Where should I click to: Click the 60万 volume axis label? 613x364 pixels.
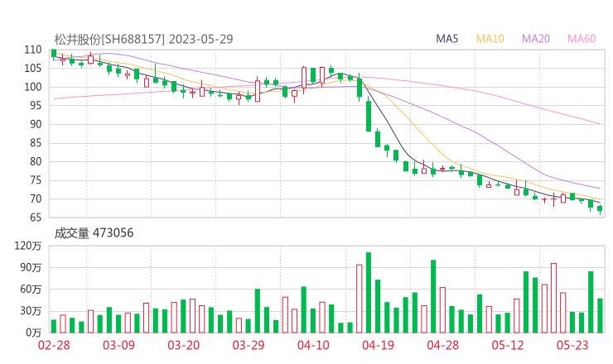tap(31, 290)
